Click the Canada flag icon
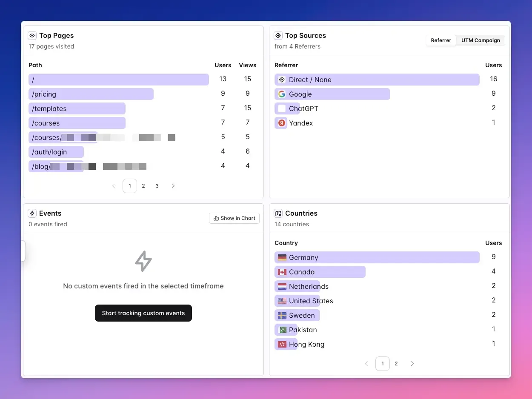Image resolution: width=532 pixels, height=399 pixels. (282, 272)
